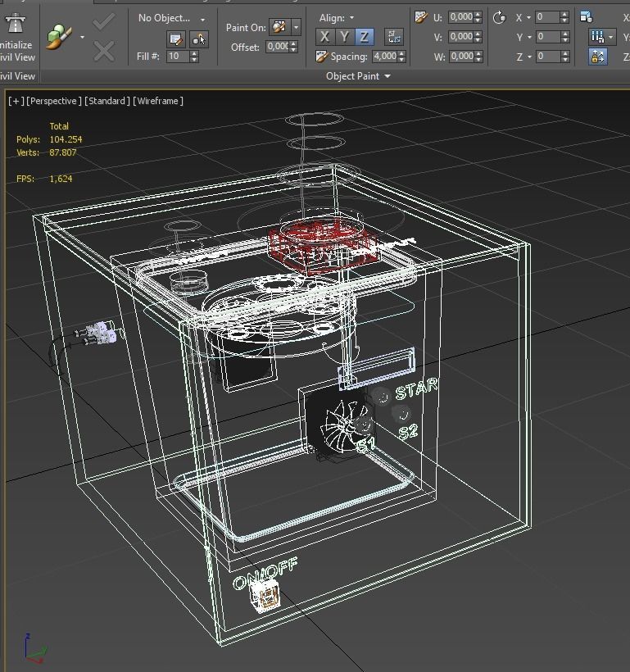Screen dimensions: 630x672
Task: Click the Scale icon at toolbar right
Action: pyautogui.click(x=587, y=17)
